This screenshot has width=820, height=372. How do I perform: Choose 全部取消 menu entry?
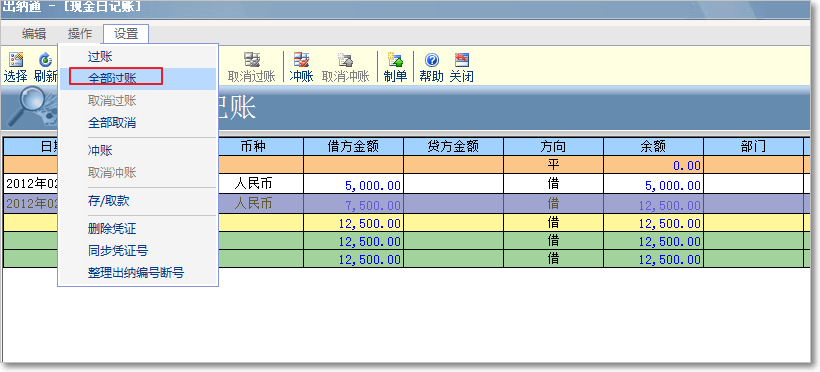(x=138, y=123)
